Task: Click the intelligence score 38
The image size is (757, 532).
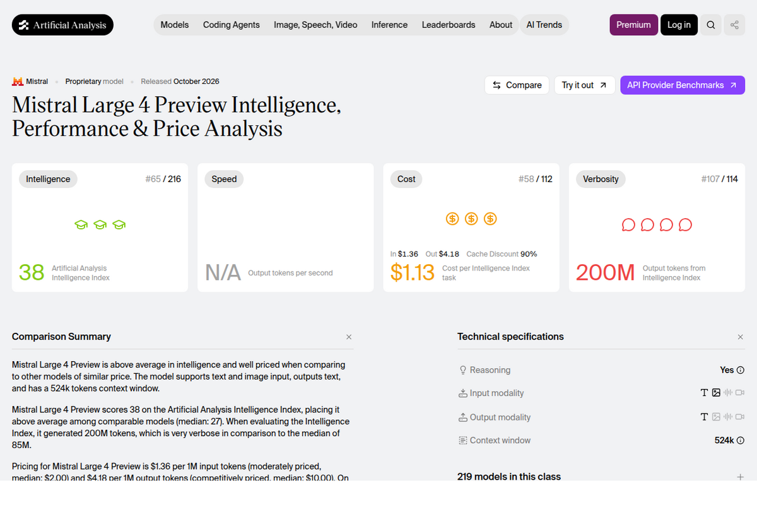Action: [x=32, y=272]
